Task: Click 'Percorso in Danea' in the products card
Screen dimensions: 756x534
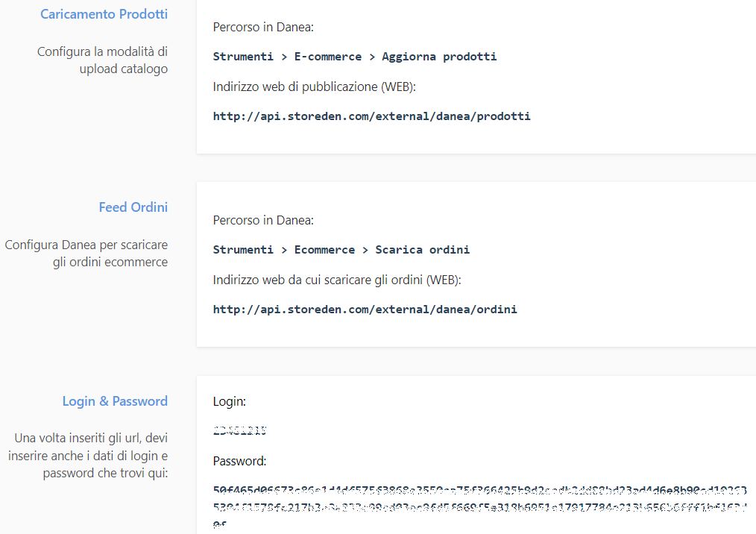Action: tap(263, 27)
